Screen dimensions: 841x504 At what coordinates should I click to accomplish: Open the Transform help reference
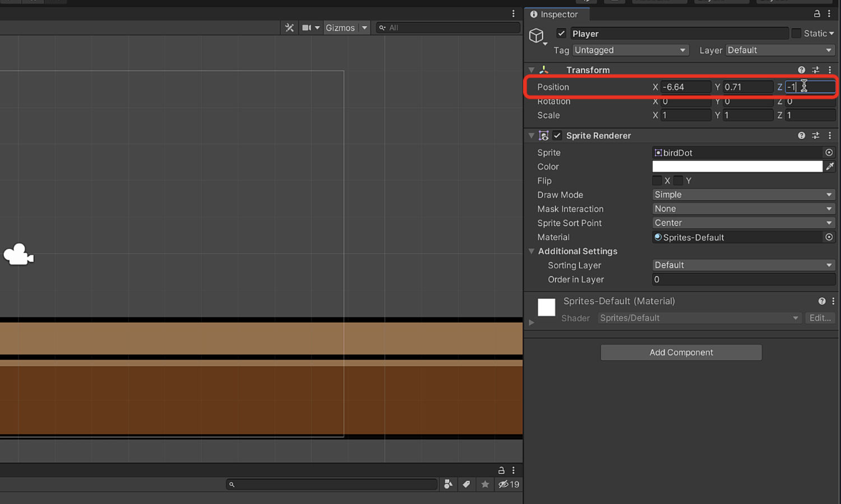click(801, 70)
